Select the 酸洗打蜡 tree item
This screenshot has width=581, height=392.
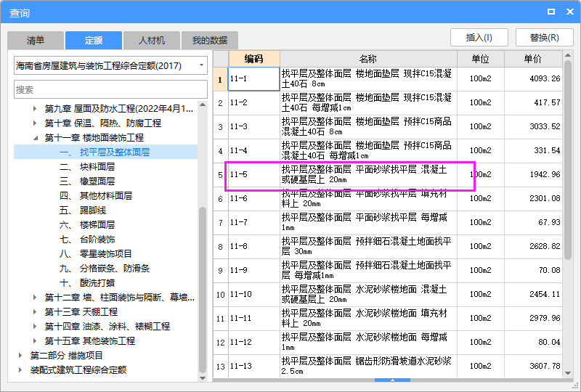pos(97,283)
